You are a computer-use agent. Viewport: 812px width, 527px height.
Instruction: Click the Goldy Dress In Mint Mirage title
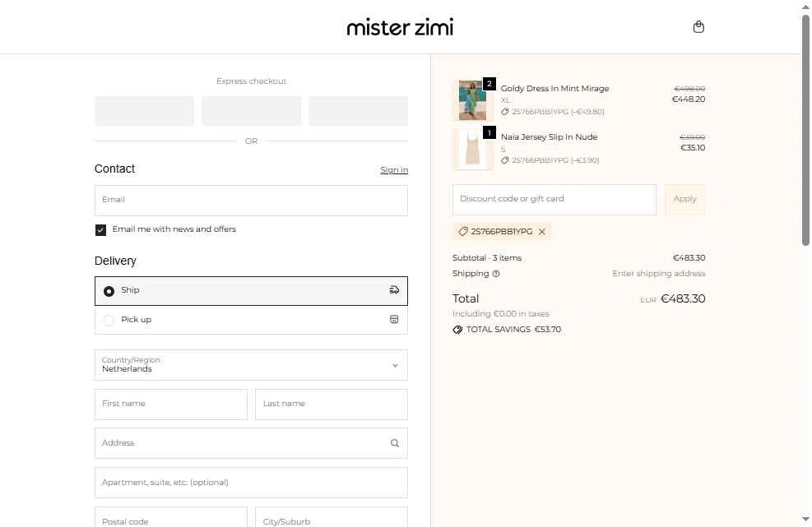pos(554,89)
